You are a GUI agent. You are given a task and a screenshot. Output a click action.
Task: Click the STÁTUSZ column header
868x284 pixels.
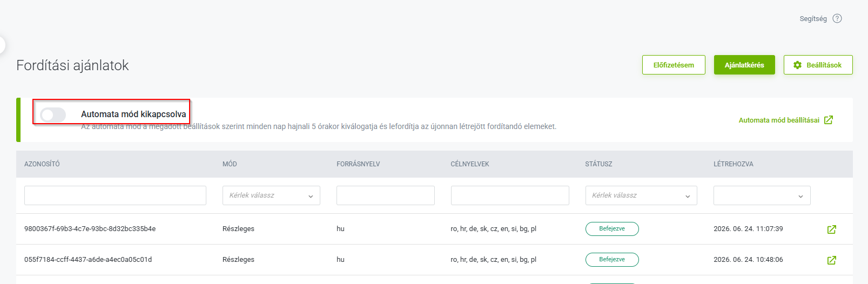[x=598, y=164]
